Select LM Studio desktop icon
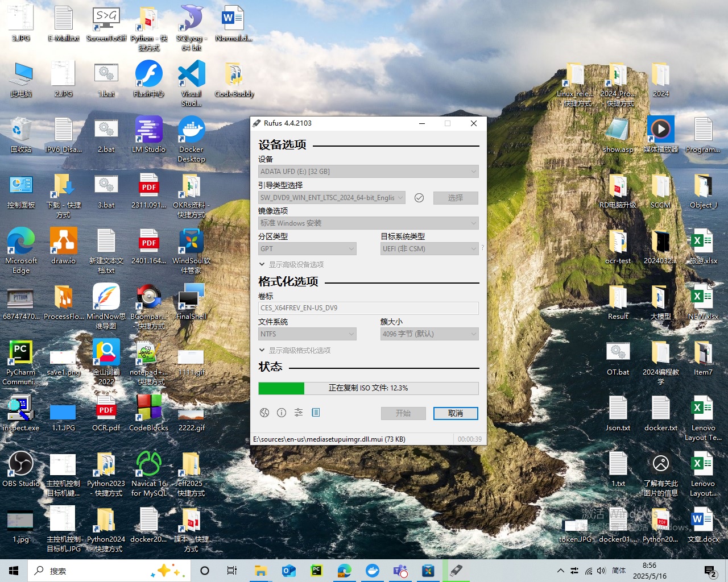 [x=149, y=135]
